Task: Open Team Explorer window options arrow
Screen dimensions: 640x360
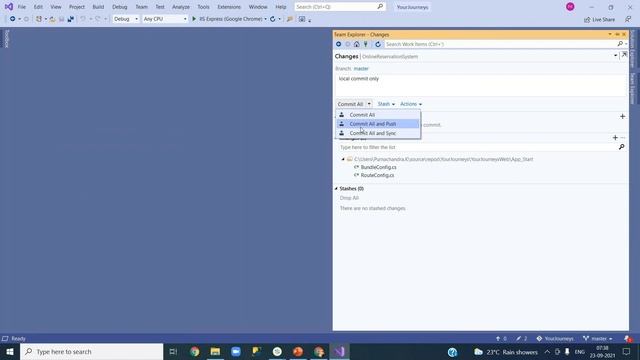Action: click(610, 34)
